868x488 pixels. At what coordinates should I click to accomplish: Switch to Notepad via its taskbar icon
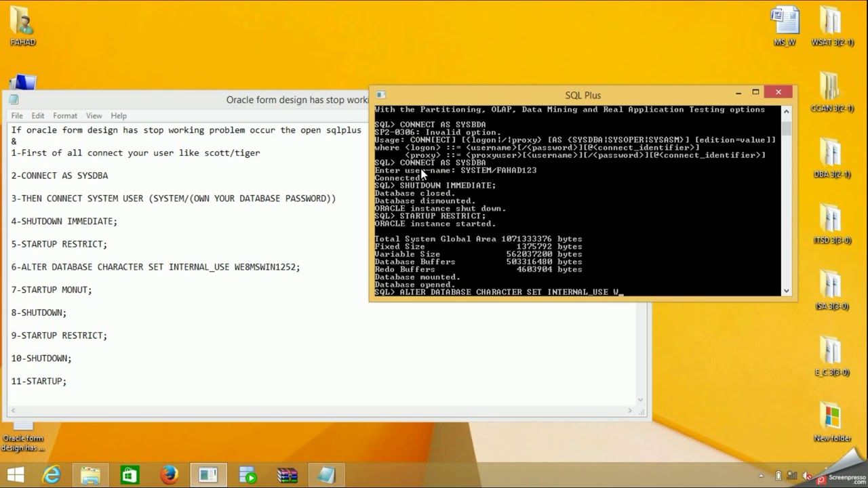click(x=326, y=475)
